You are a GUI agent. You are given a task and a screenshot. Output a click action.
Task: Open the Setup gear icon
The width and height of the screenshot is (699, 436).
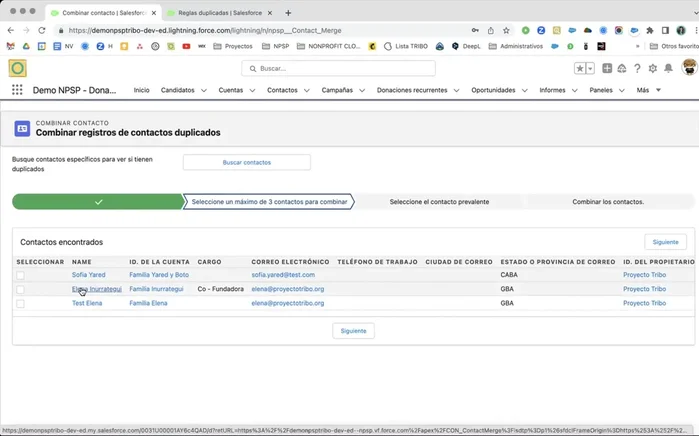[x=653, y=68]
